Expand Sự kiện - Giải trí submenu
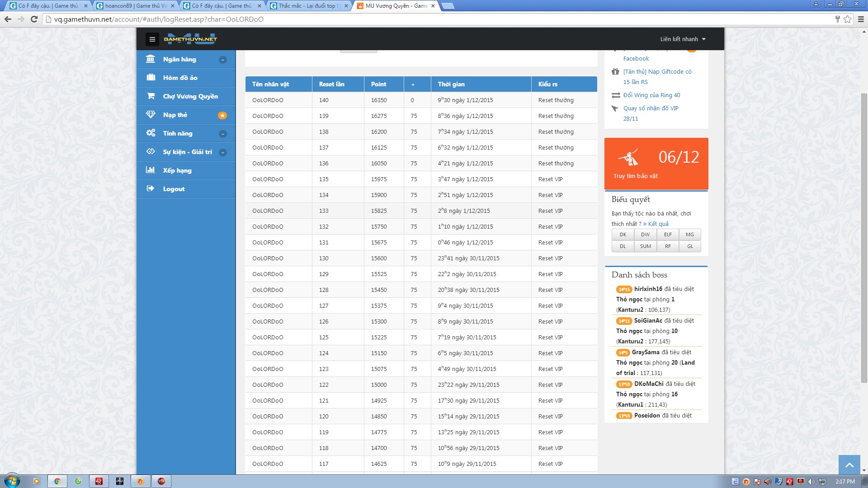 coord(222,152)
